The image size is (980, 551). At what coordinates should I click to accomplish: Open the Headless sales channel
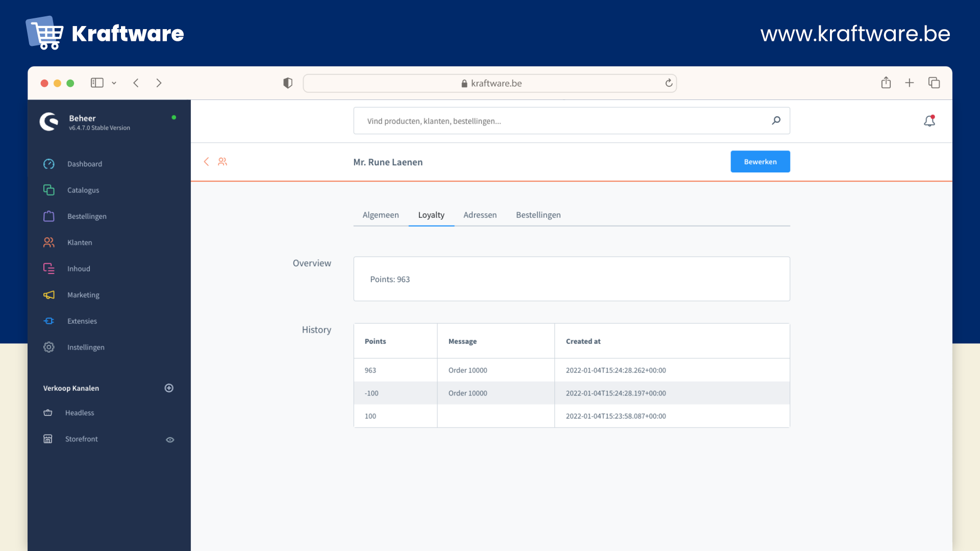click(80, 413)
